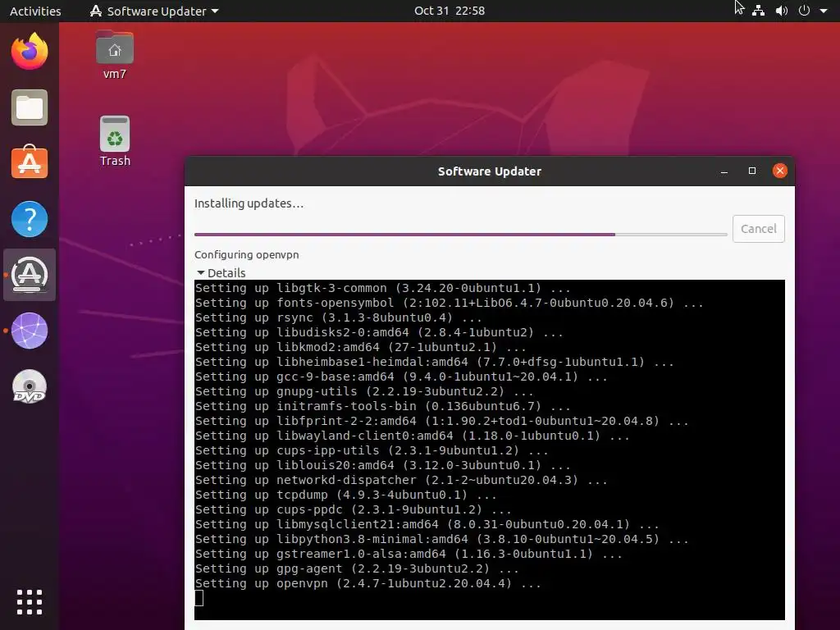The height and width of the screenshot is (630, 840).
Task: Open Software Updater app menu
Action: 154,11
